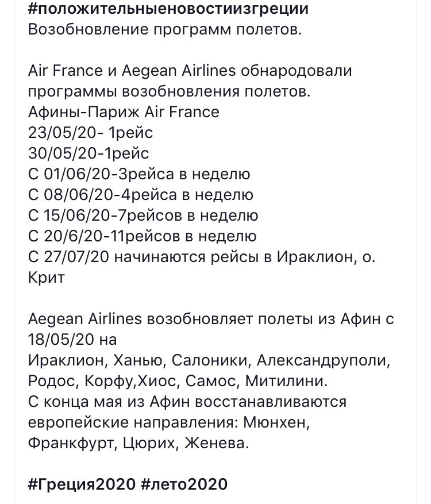431x504 pixels.
Task: Click the 'С 01/06/20-3рейса в неделю' line
Action: coord(139,174)
